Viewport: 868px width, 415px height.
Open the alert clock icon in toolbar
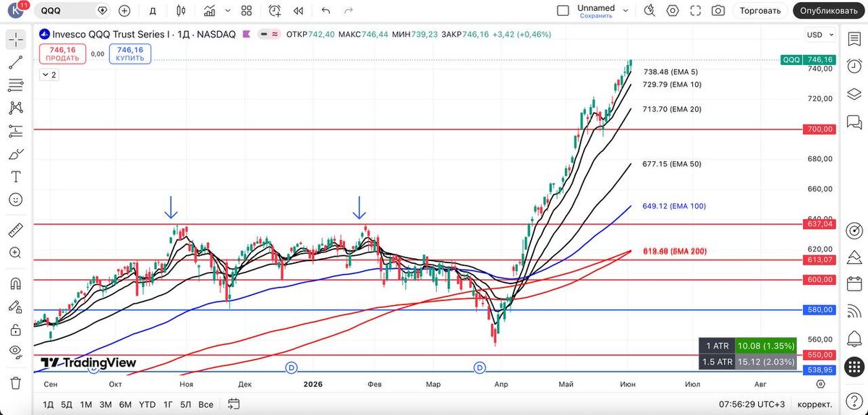click(x=275, y=11)
